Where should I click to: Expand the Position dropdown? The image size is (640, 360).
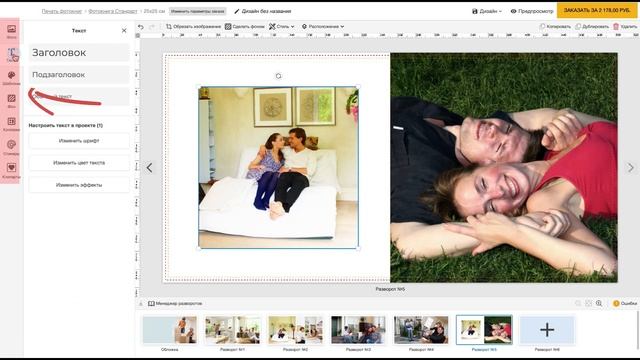pos(323,27)
